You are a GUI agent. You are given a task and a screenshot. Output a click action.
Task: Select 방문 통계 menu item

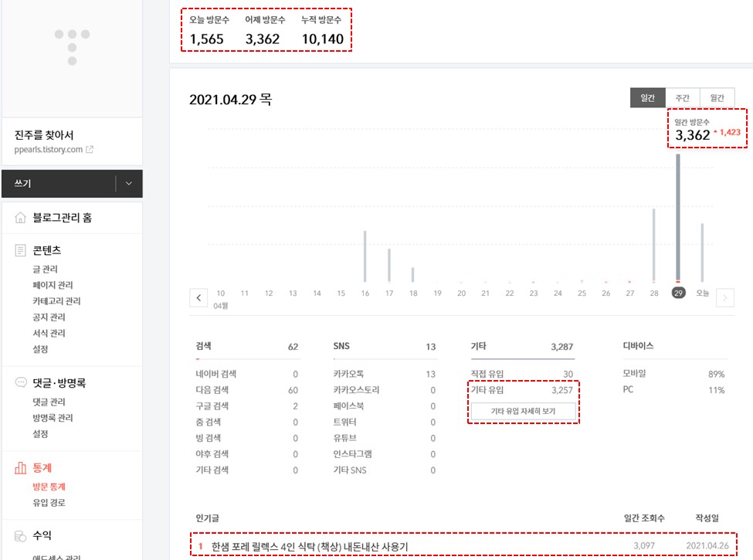tap(49, 487)
